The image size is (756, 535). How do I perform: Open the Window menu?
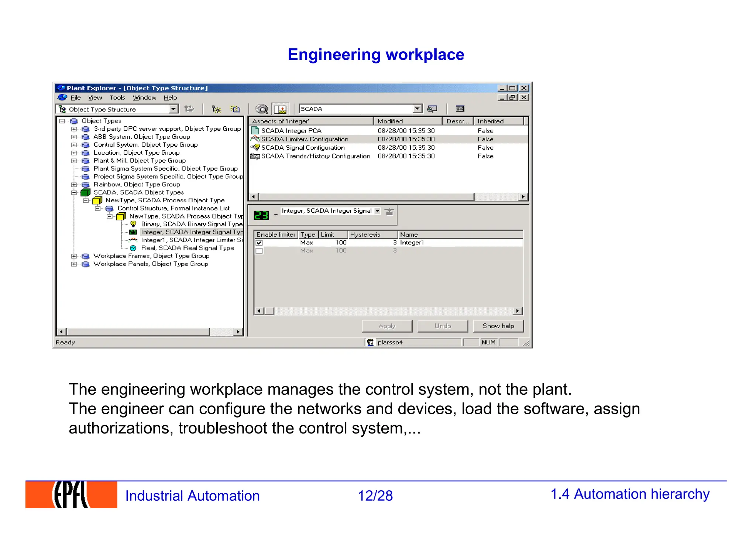coord(144,97)
